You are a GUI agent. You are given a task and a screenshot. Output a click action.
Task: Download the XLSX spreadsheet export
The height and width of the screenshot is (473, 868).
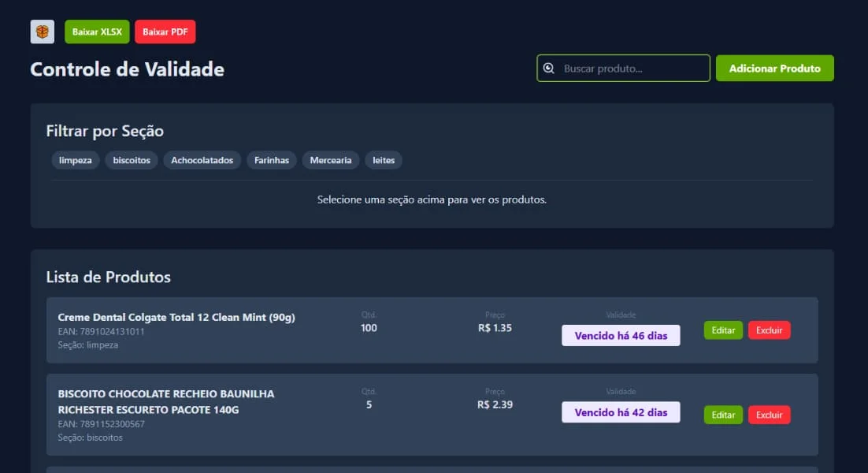click(x=97, y=32)
